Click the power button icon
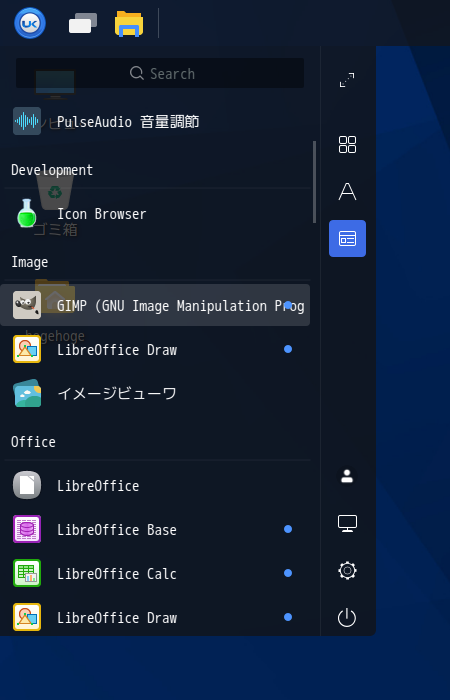Screen dimensions: 450x700 [x=347, y=618]
